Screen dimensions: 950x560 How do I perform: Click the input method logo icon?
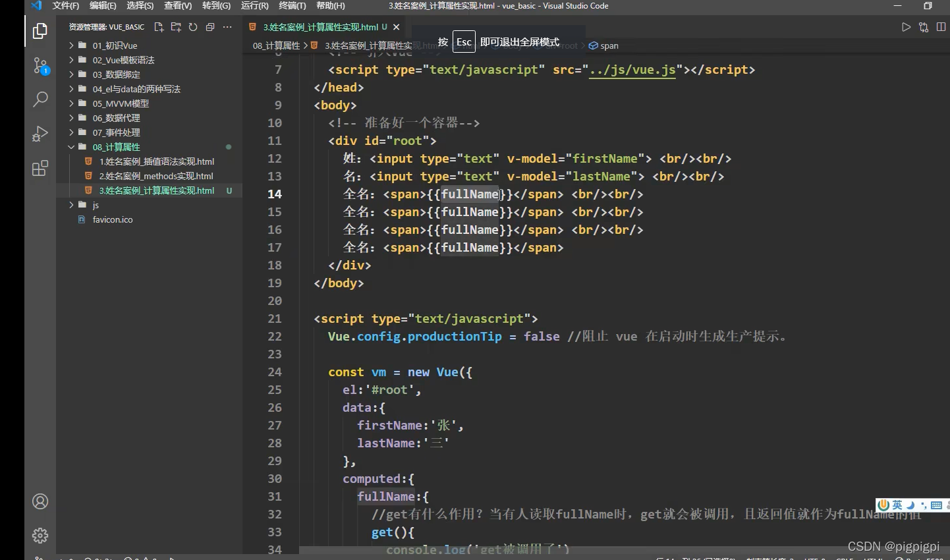coord(884,505)
